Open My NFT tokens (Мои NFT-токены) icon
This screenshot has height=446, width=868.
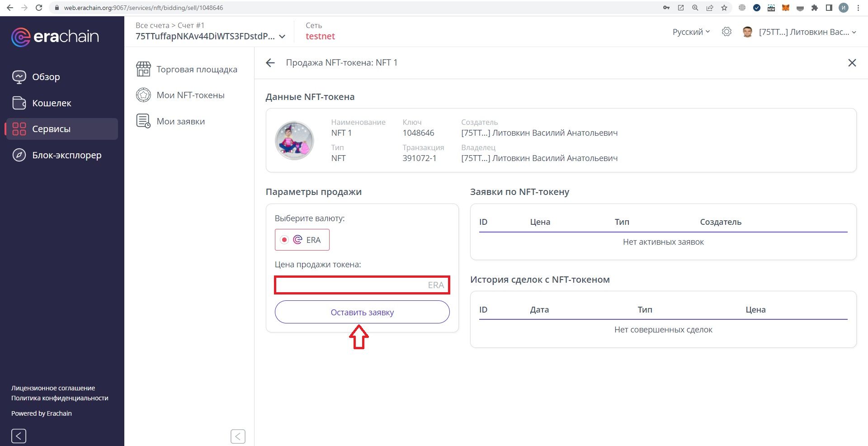143,95
